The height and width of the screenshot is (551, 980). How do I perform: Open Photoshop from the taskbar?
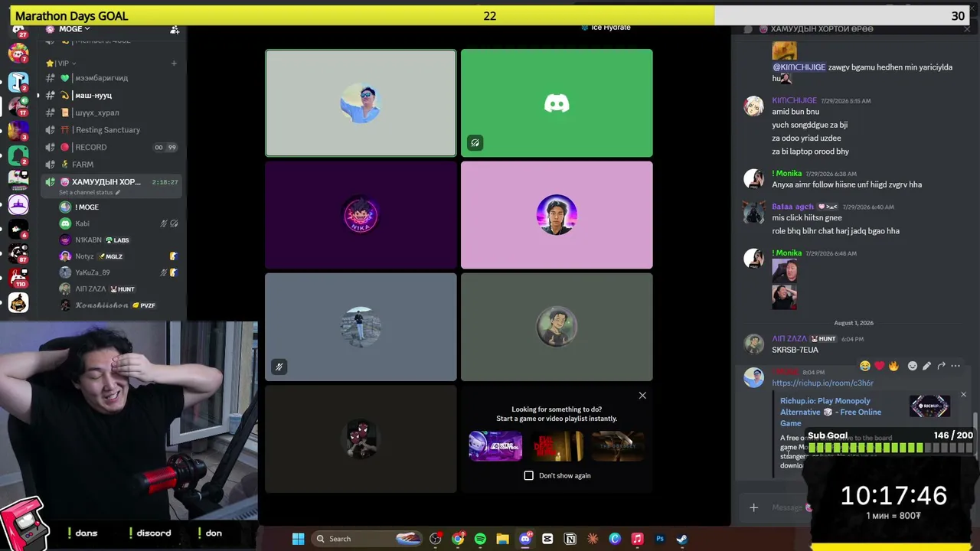[659, 539]
